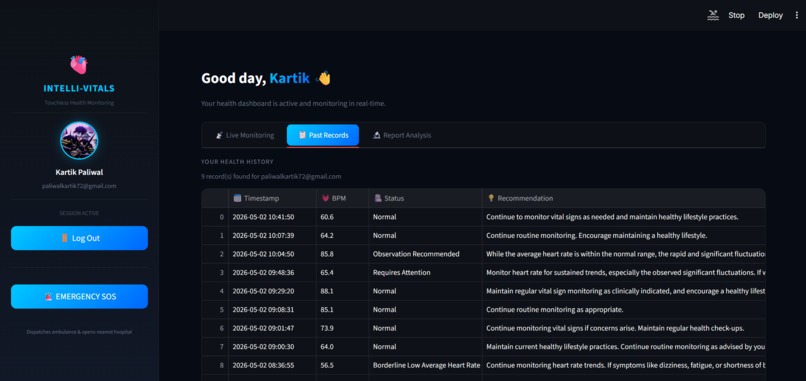Click row index 0 cell
This screenshot has height=381, width=806.
point(215,217)
